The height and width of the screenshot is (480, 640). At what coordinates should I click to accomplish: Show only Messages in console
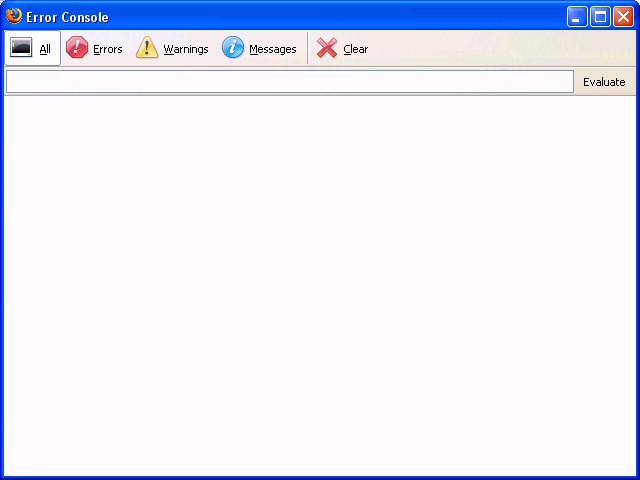pyautogui.click(x=259, y=48)
